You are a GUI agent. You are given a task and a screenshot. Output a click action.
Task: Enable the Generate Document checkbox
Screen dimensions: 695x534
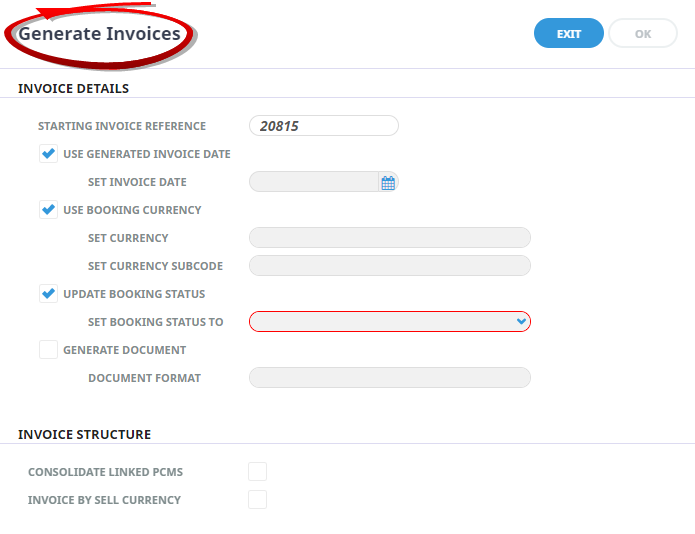[48, 350]
